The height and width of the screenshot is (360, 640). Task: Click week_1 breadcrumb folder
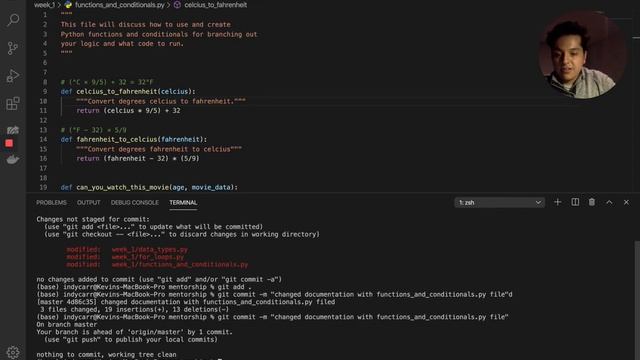click(44, 5)
